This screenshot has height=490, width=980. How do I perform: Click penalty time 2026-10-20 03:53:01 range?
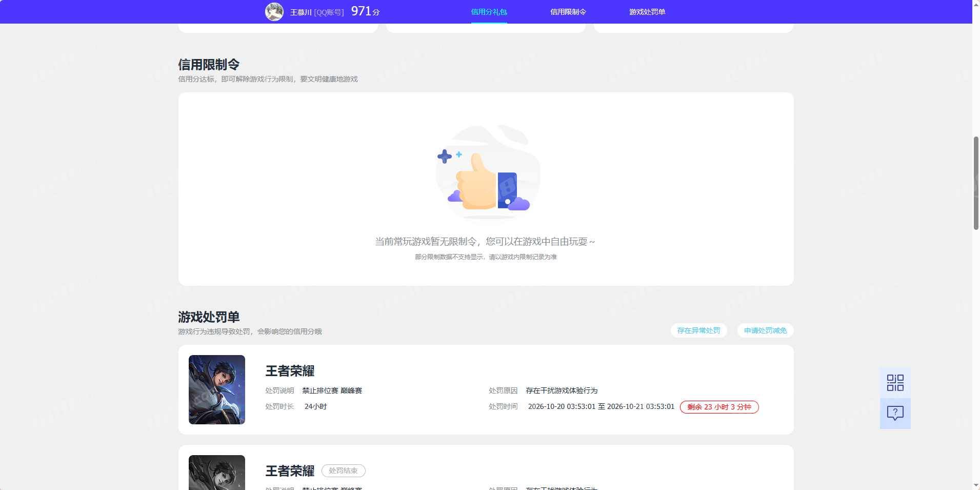(601, 406)
